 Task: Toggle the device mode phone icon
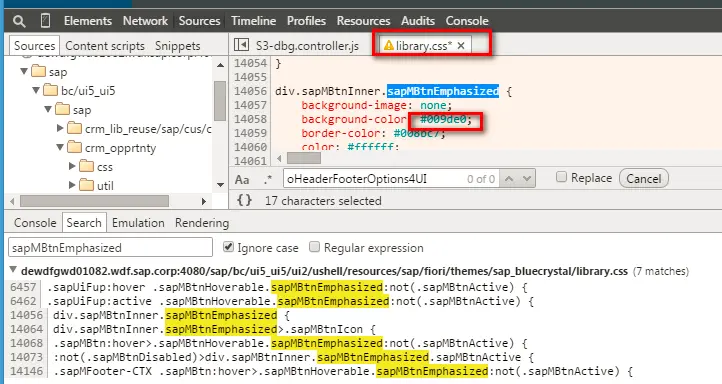coord(45,21)
